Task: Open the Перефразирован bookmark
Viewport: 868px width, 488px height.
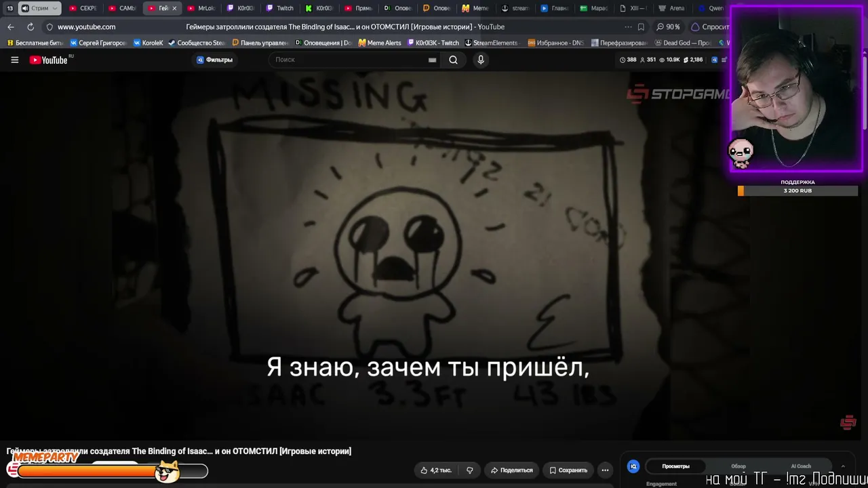Action: [x=619, y=43]
